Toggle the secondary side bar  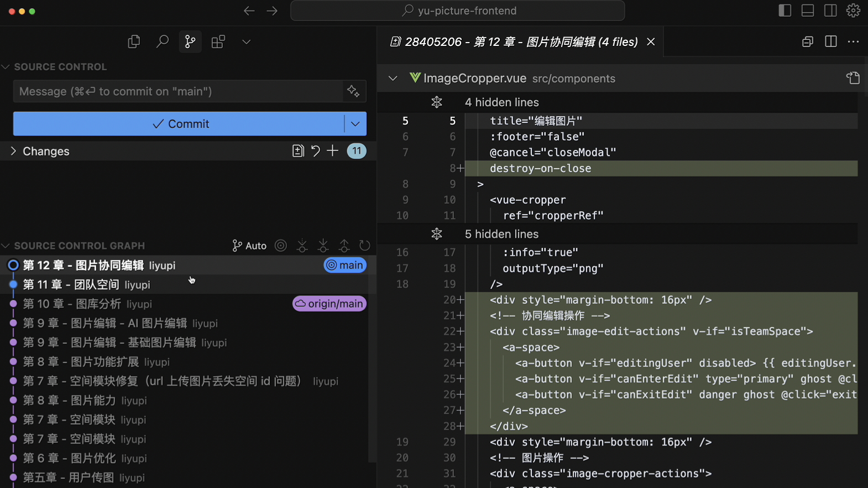click(830, 11)
